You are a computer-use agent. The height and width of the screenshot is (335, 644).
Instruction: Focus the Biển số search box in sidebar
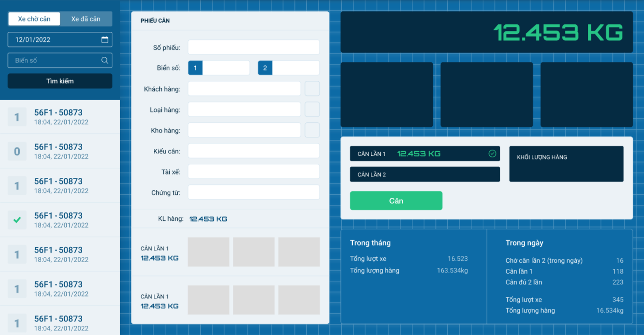(x=60, y=60)
